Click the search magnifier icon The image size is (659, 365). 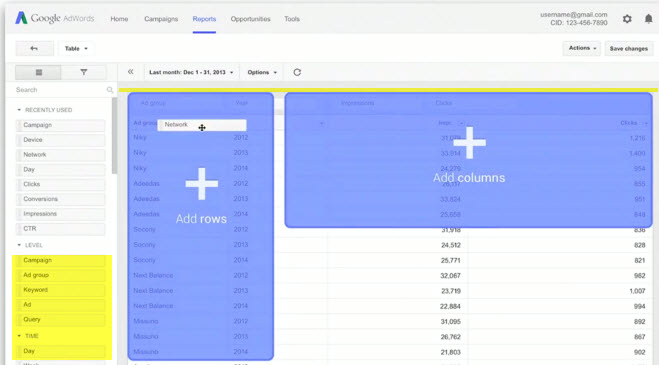pos(110,90)
